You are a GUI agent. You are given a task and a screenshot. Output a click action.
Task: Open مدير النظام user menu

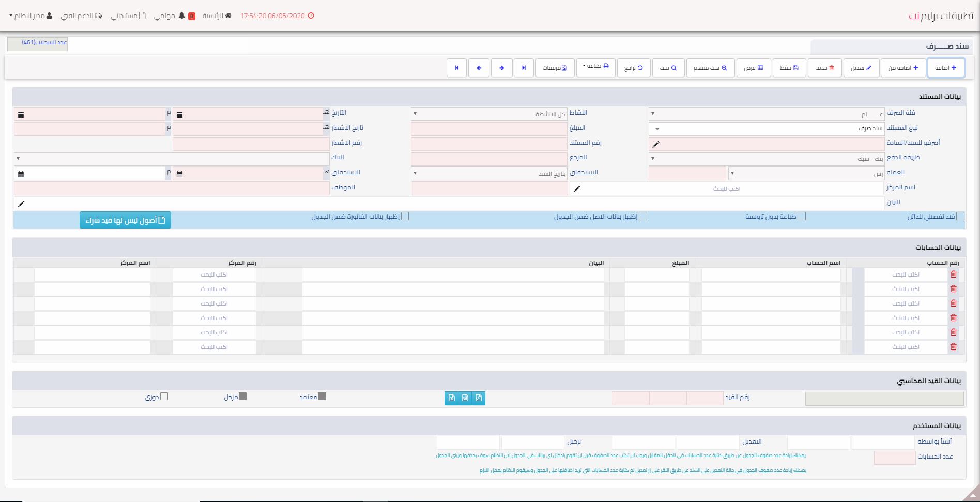pos(30,16)
